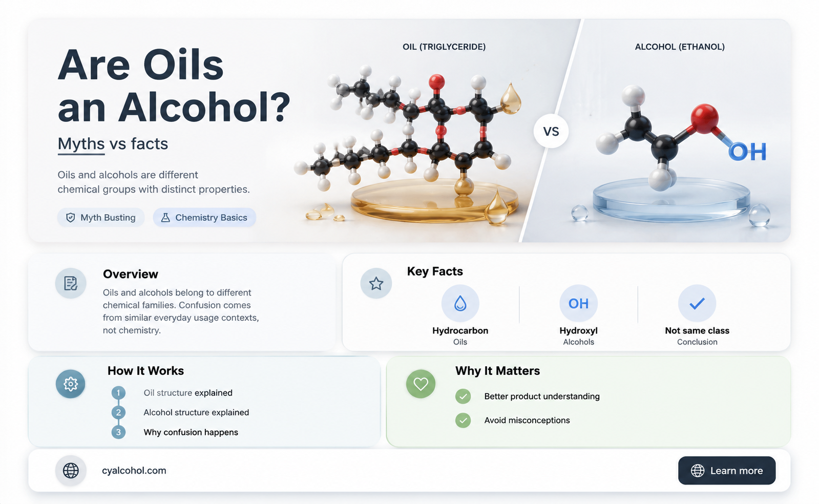
Task: Click check icon beside Avoid misconceptions
Action: (x=463, y=421)
